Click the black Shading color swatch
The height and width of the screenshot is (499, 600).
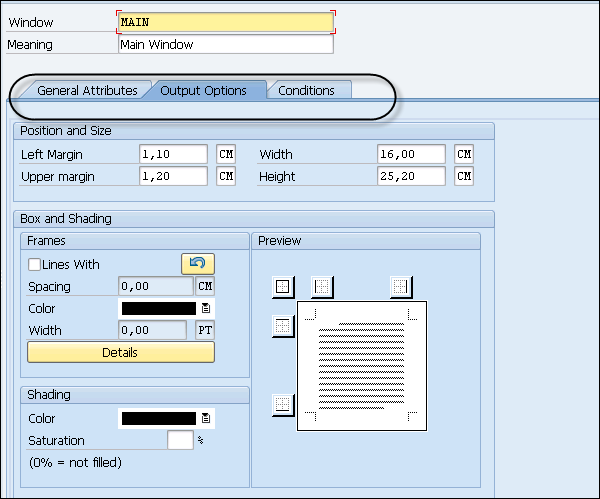coord(157,419)
